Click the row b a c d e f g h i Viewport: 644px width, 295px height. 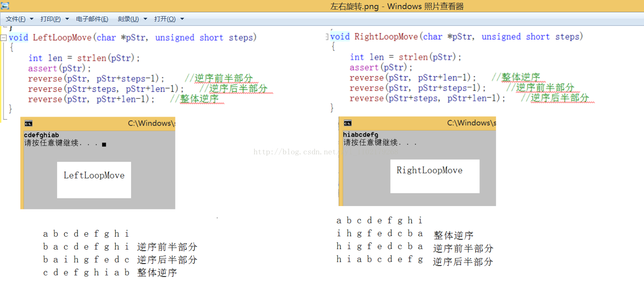click(x=86, y=247)
